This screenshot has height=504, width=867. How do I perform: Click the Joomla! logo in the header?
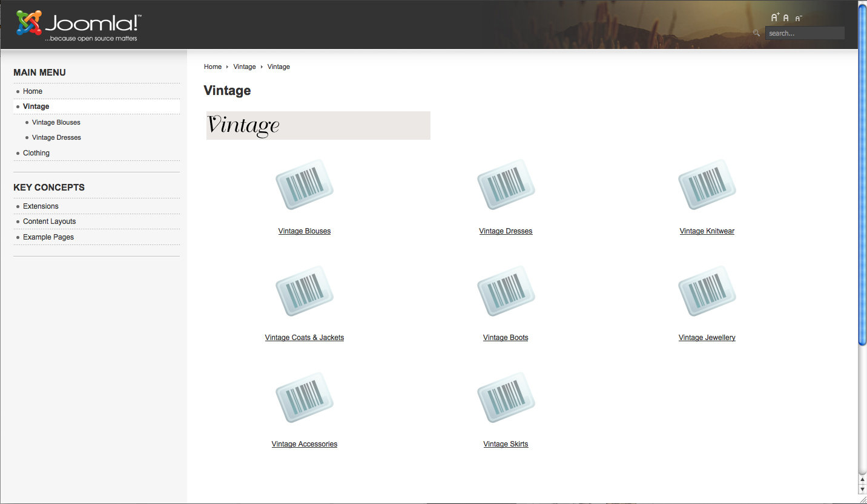click(78, 25)
